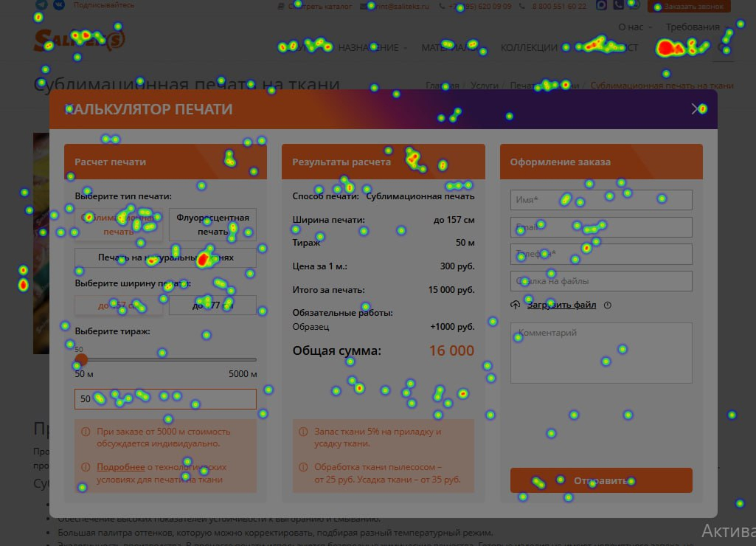Select the Сублимационная печать print type

click(x=119, y=224)
